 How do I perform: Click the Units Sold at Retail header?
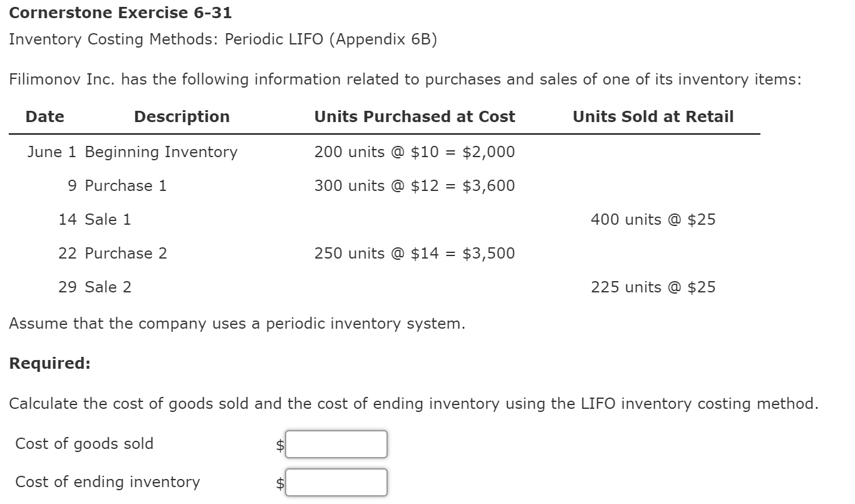tap(653, 116)
